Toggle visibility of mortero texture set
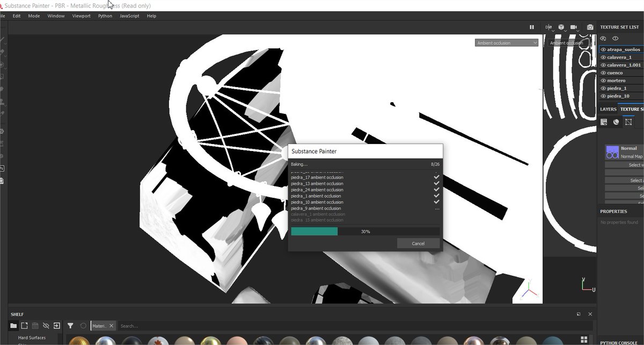Viewport: 644px width, 345px height. point(603,81)
